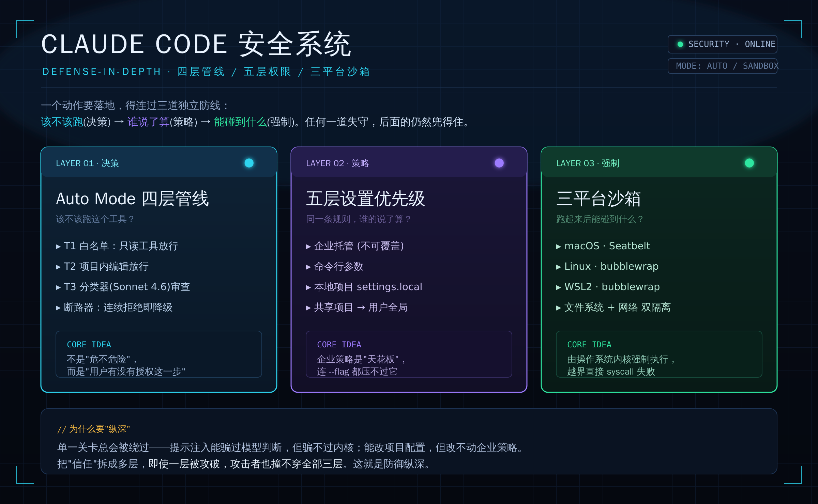Click the cyan dot in Layer 01 header
818x504 pixels.
pyautogui.click(x=249, y=163)
